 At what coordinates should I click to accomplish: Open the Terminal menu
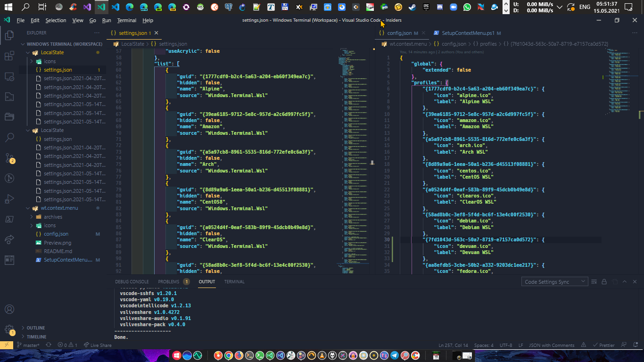[x=126, y=20]
